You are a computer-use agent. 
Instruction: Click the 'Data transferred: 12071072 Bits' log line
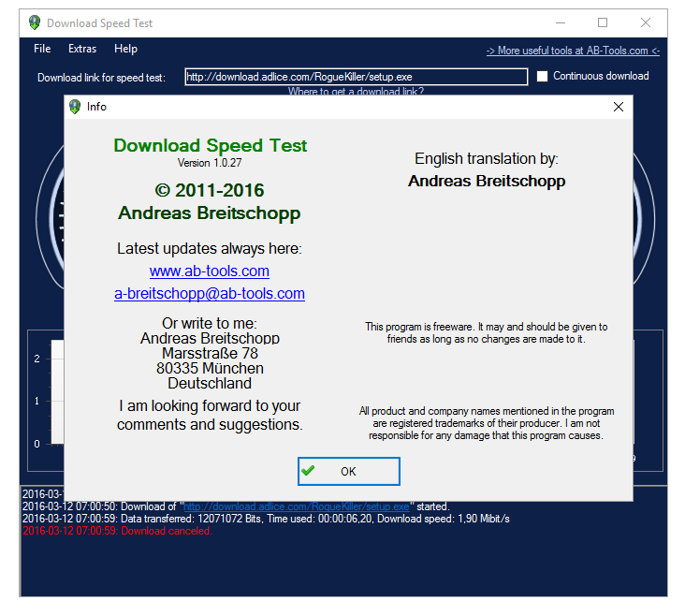(266, 519)
